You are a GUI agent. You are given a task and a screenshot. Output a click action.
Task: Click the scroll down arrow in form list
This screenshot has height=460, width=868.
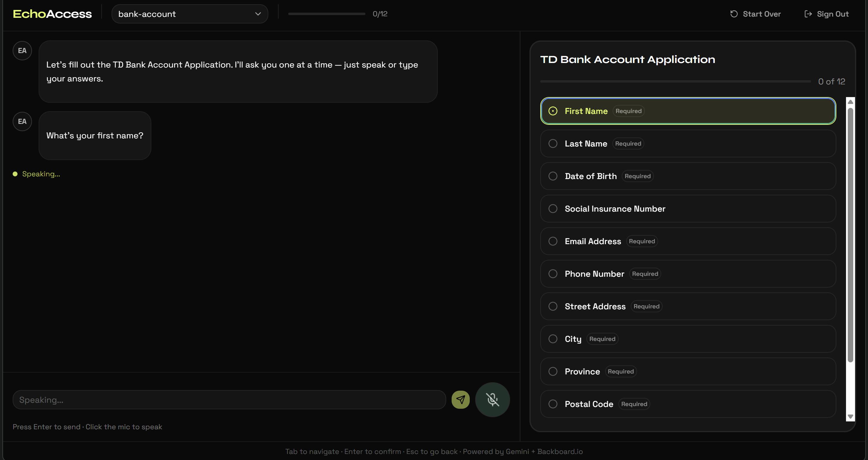tap(850, 417)
